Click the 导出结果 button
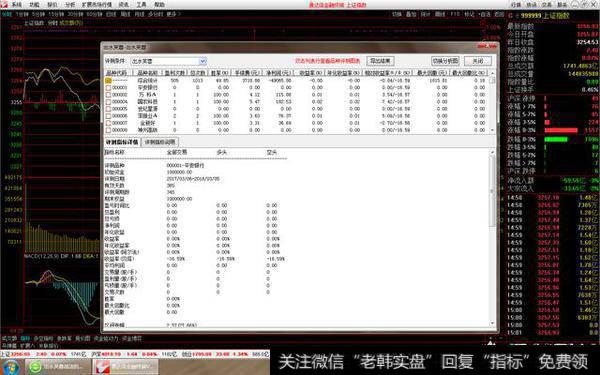The height and width of the screenshot is (375, 600). [x=380, y=61]
